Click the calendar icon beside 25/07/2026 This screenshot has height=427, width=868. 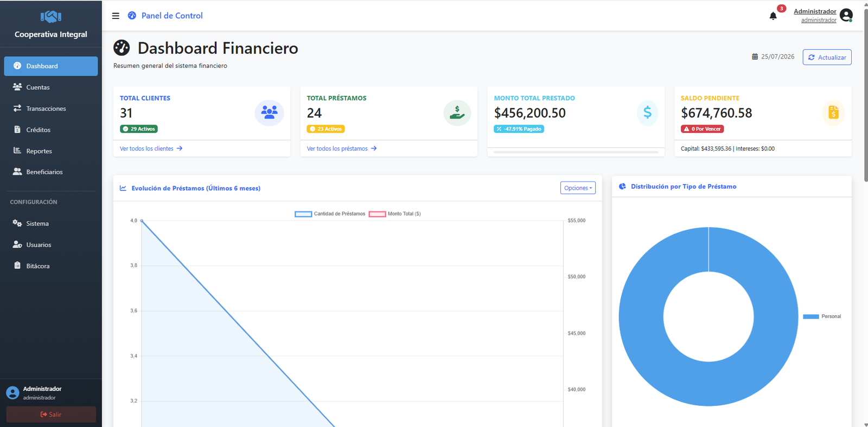point(755,56)
